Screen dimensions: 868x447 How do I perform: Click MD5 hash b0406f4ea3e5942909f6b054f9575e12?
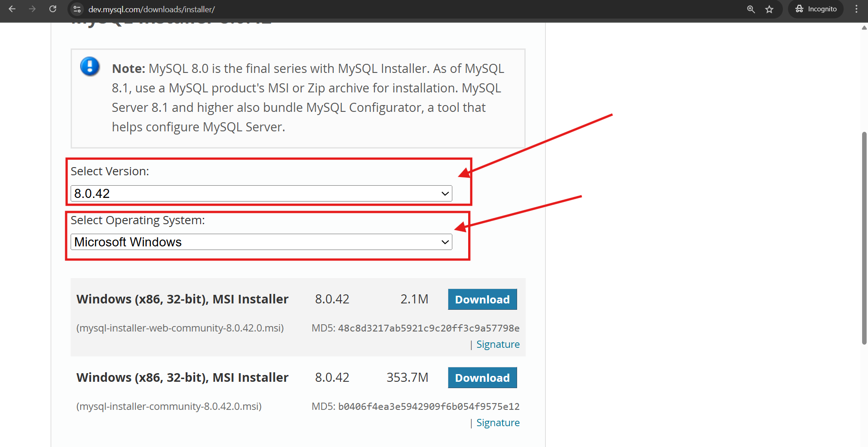(x=429, y=406)
